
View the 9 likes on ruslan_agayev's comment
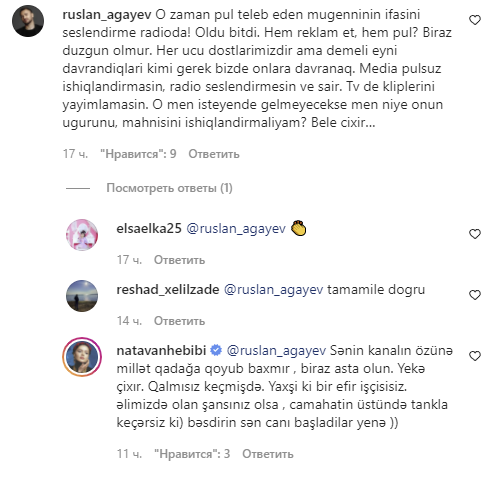click(x=138, y=154)
